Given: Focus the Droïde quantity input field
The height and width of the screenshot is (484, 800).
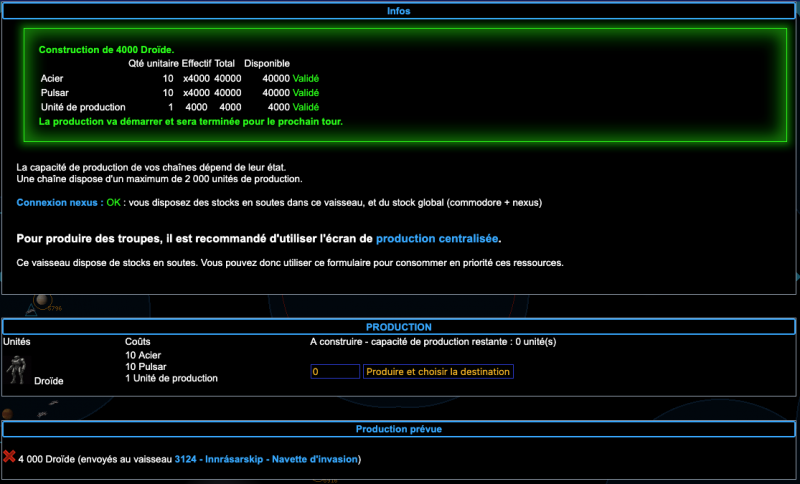Looking at the screenshot, I should pos(335,372).
